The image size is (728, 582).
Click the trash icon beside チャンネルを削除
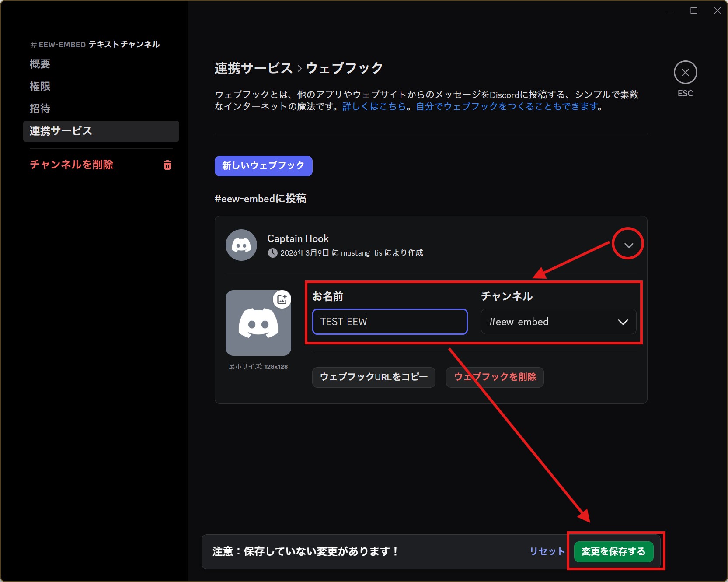point(167,165)
